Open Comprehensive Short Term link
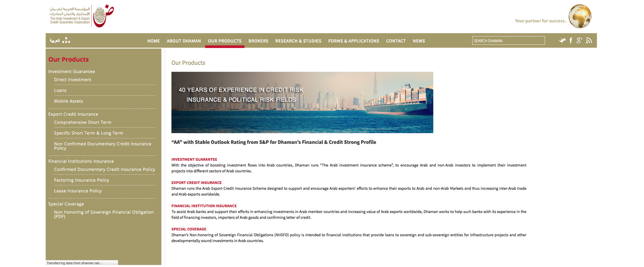This screenshot has height=267, width=644. point(83,122)
